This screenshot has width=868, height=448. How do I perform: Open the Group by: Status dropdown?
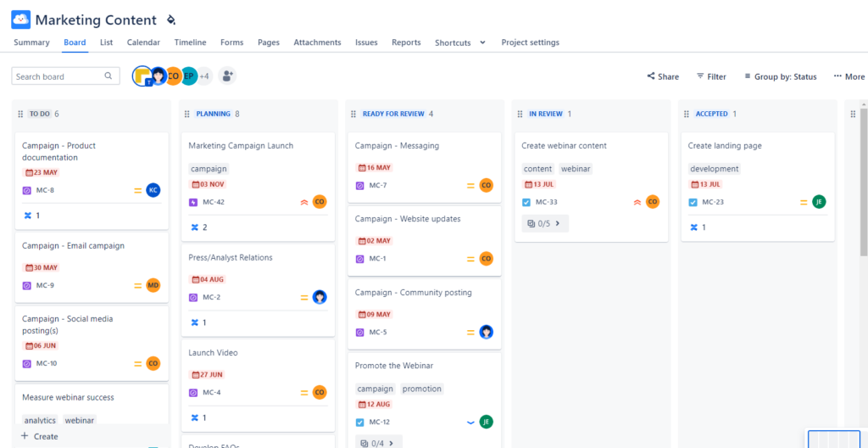coord(780,76)
